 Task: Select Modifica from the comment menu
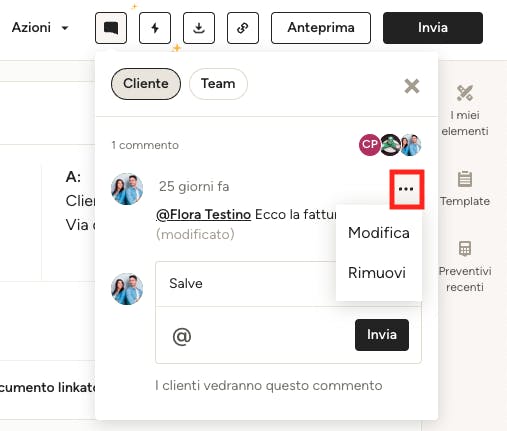pyautogui.click(x=379, y=233)
